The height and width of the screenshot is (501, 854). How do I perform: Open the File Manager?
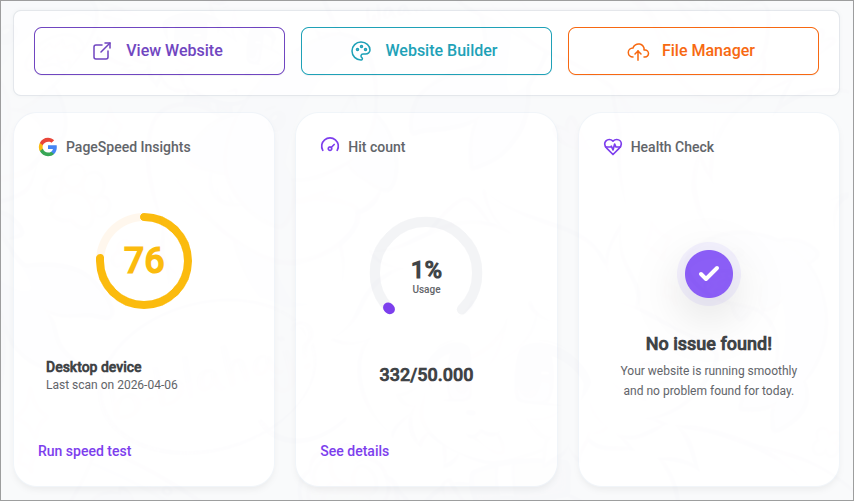(693, 51)
